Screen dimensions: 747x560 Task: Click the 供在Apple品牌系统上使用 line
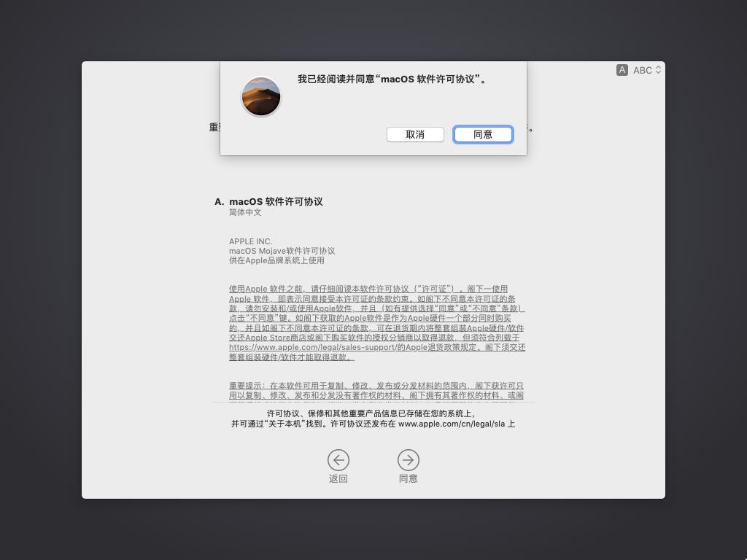tap(276, 260)
